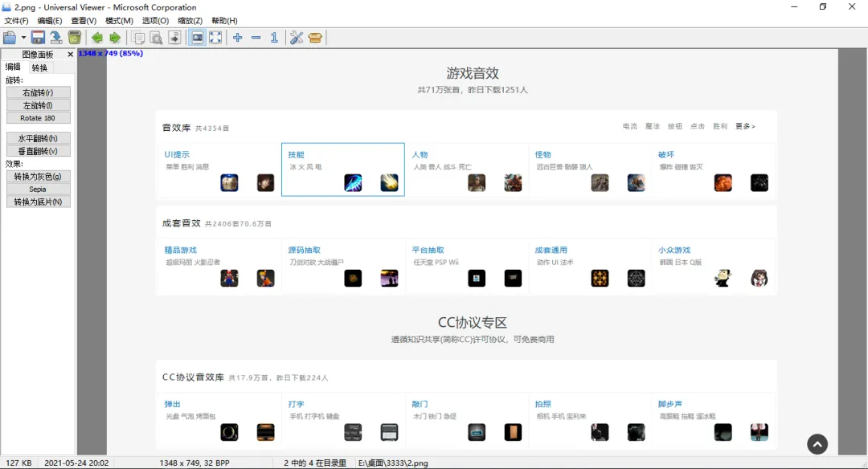Click the zoom in plus icon

tap(237, 38)
